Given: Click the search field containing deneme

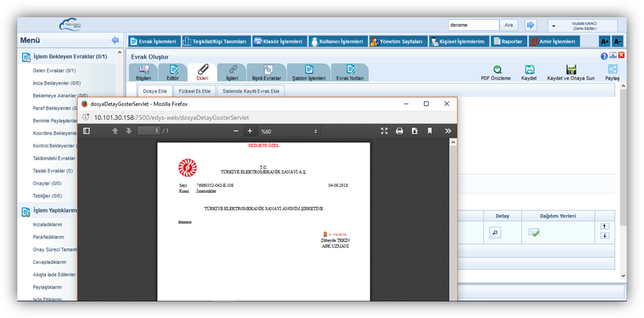Looking at the screenshot, I should [473, 25].
